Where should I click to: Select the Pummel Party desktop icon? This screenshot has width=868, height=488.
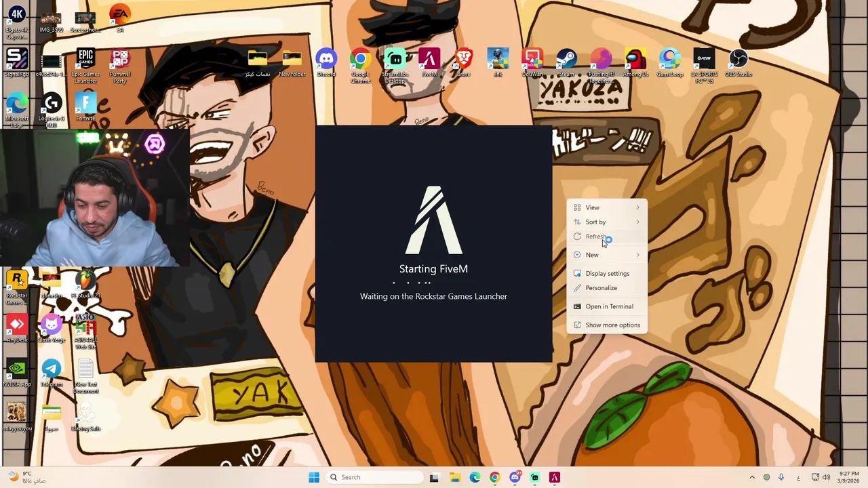tap(120, 65)
